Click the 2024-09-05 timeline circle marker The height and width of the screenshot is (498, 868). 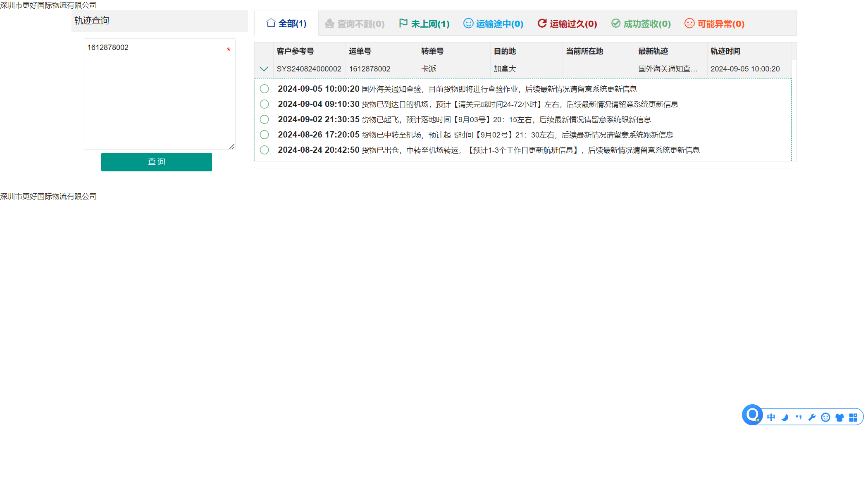265,89
